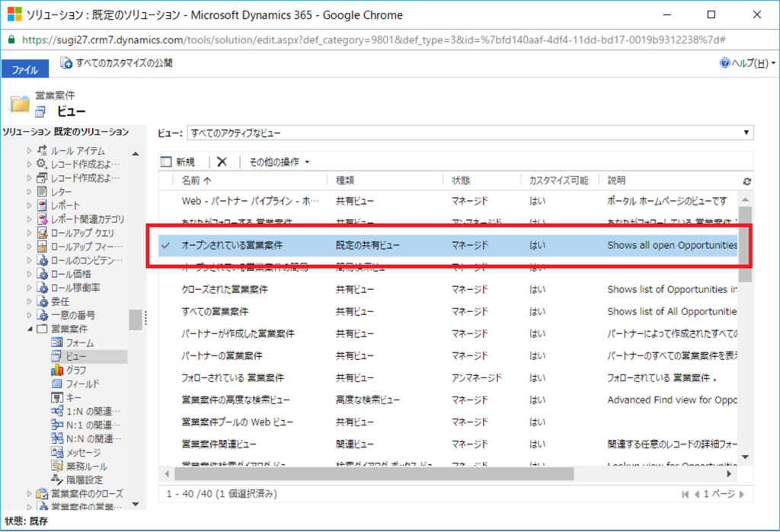Click the 一意の番号 entity icon
780x532 pixels.
click(43, 315)
